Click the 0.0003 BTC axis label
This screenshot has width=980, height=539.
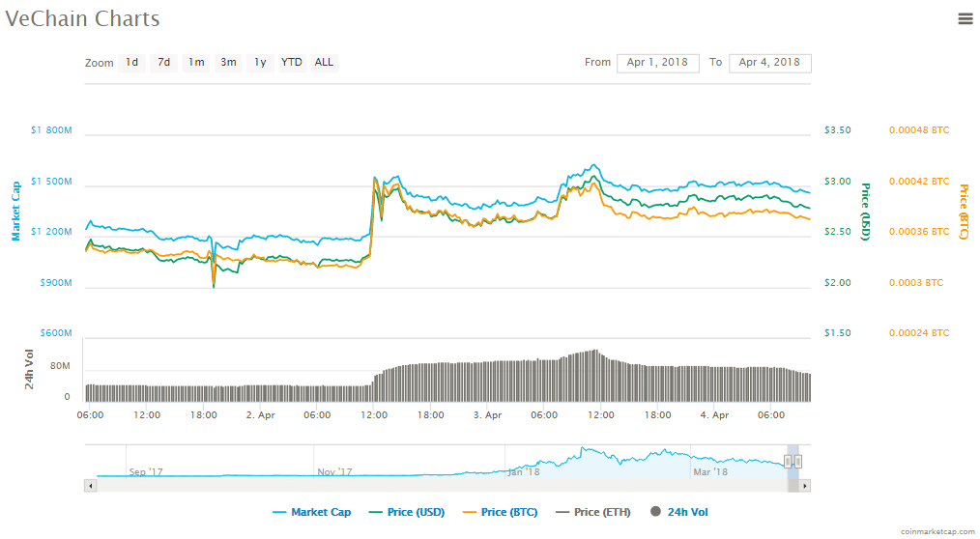(x=916, y=283)
